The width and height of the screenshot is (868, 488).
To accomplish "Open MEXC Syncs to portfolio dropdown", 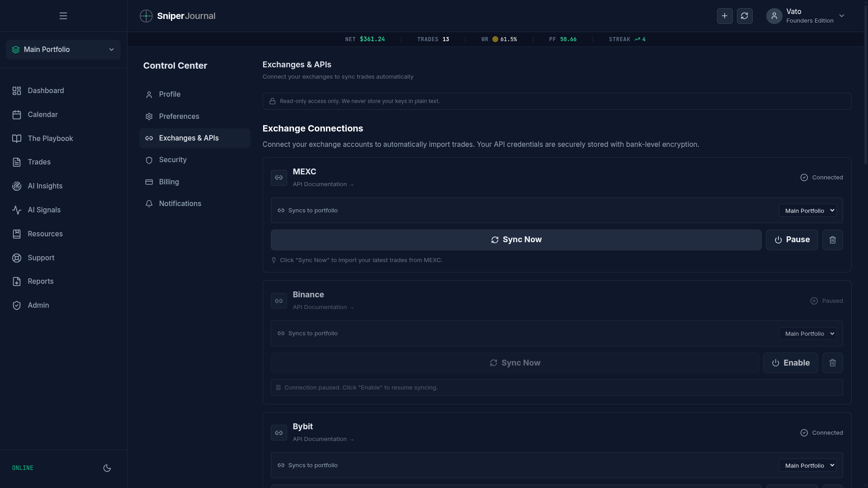I will coord(807,211).
